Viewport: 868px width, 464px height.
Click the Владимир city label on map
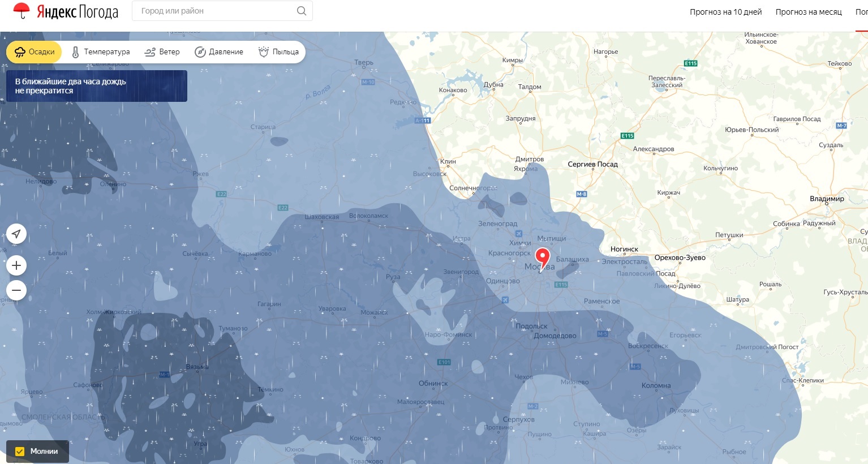[827, 199]
